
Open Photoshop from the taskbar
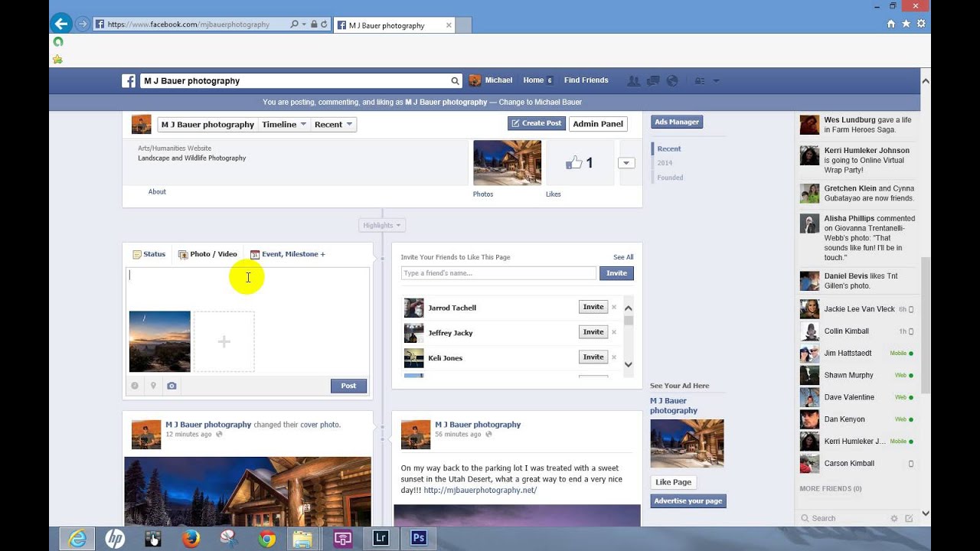(x=418, y=538)
